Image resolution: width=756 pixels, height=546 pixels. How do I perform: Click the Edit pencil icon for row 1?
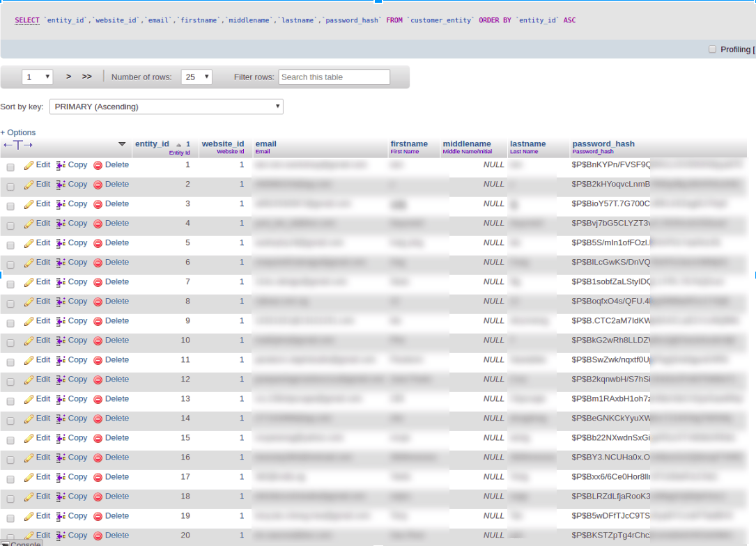point(29,165)
